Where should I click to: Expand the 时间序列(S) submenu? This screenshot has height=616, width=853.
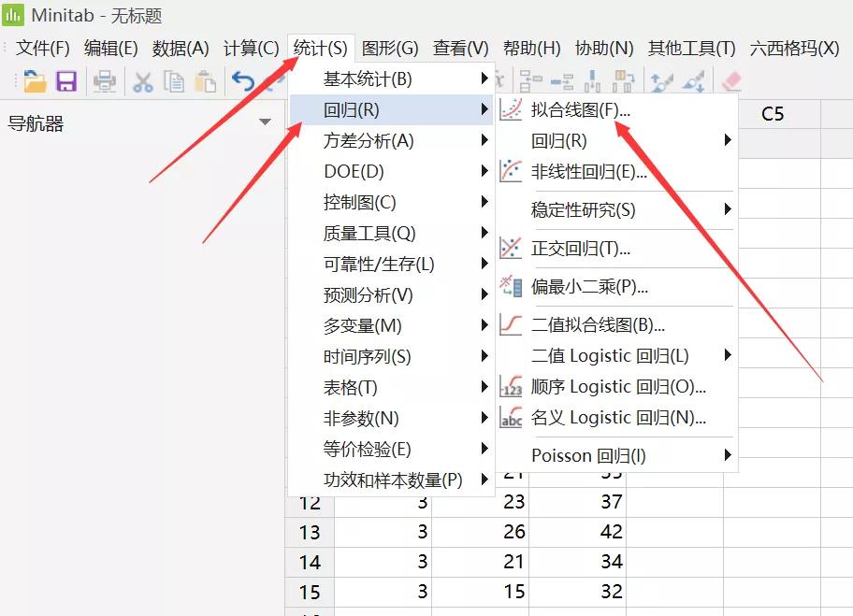click(391, 356)
